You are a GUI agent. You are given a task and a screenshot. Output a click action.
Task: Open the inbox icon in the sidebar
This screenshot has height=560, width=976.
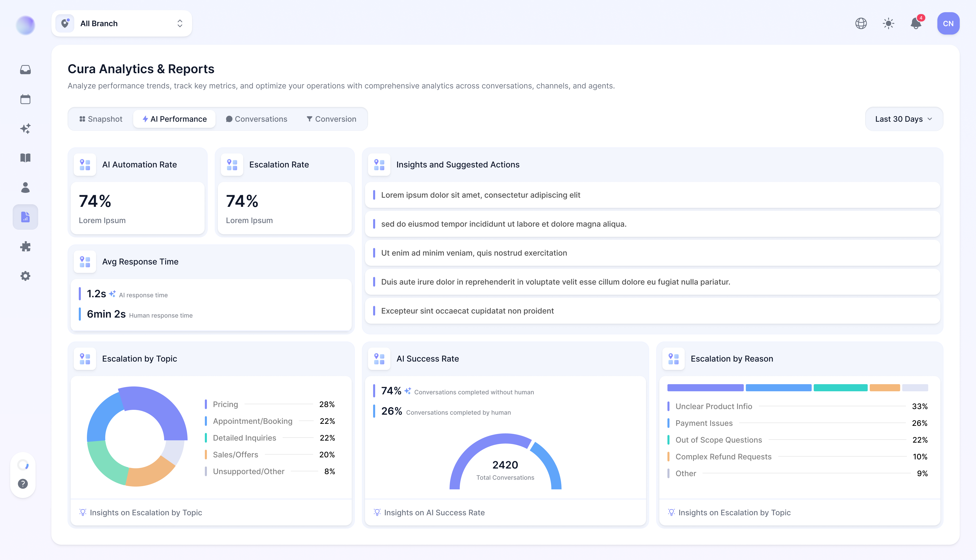pos(25,70)
